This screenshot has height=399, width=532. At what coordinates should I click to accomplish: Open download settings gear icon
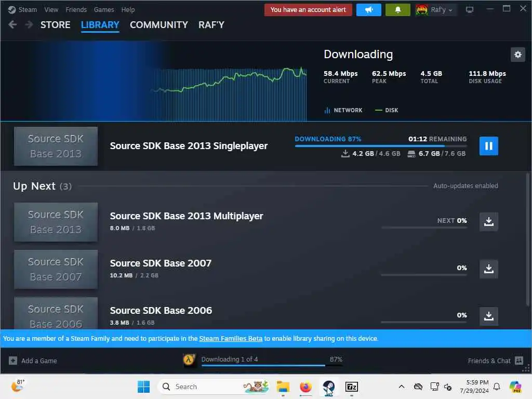[x=518, y=54]
